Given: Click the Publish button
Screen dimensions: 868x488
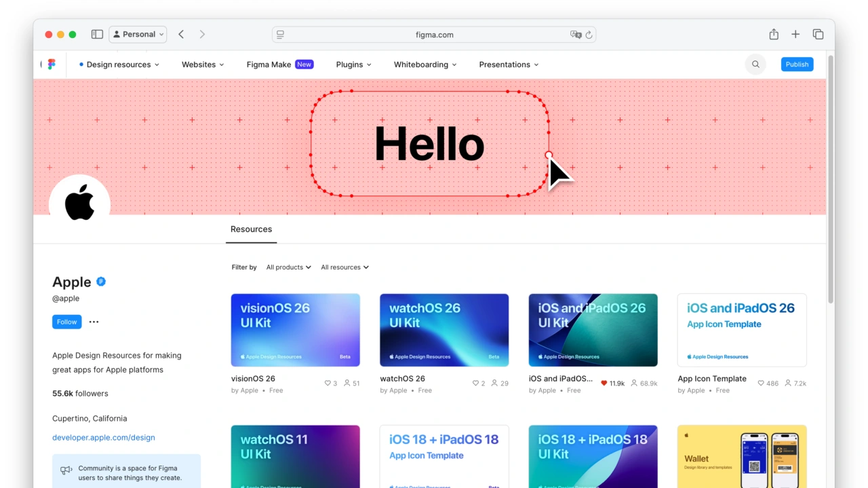Looking at the screenshot, I should click(x=797, y=64).
